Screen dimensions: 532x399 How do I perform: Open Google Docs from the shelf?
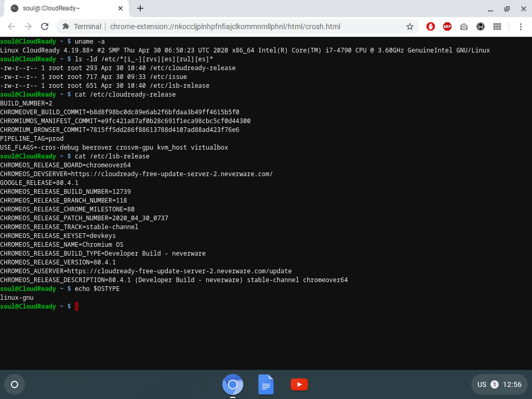point(266,384)
